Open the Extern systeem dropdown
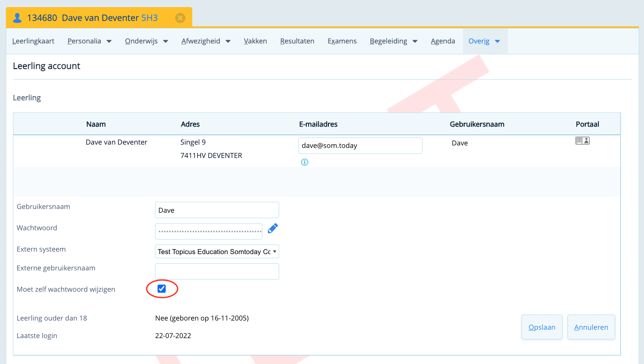Image resolution: width=644 pixels, height=364 pixels. pyautogui.click(x=217, y=252)
